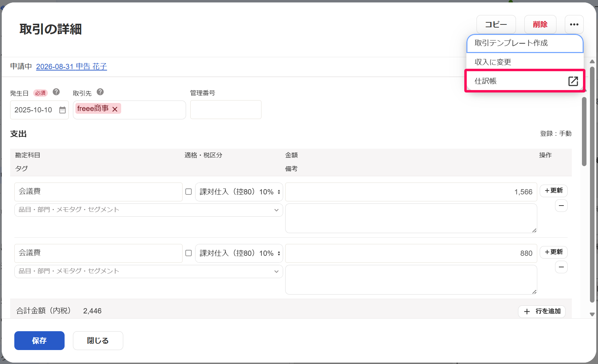Click the 取引先 input area
598x364 pixels.
coord(130,110)
